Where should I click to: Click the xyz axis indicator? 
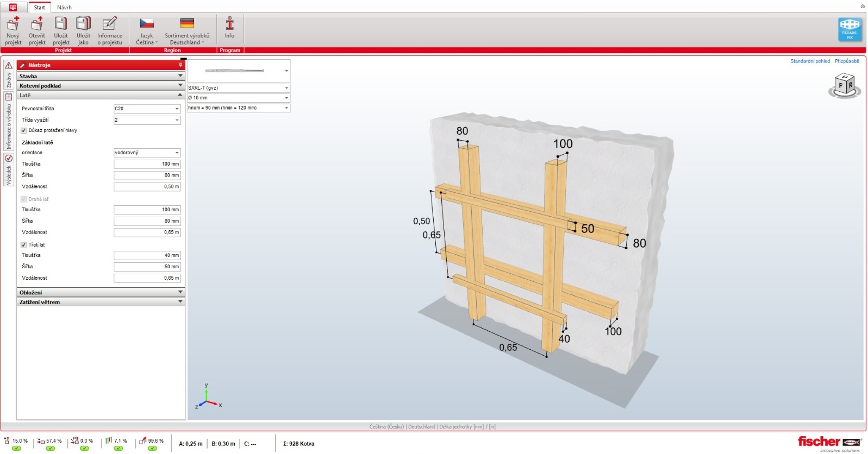[x=208, y=397]
